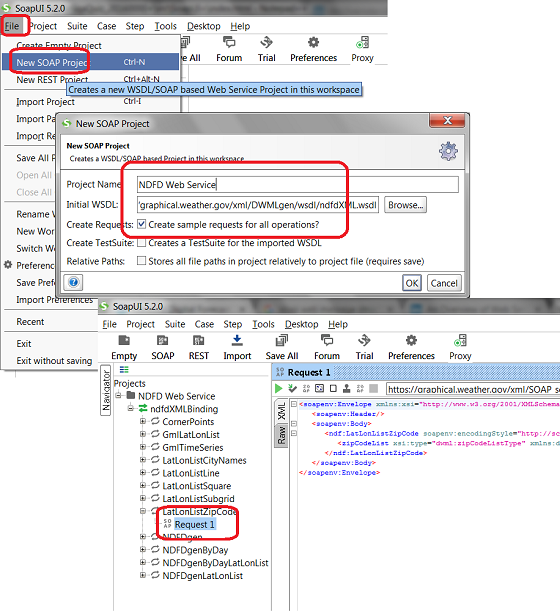Enable Relative Paths checkbox

141,261
